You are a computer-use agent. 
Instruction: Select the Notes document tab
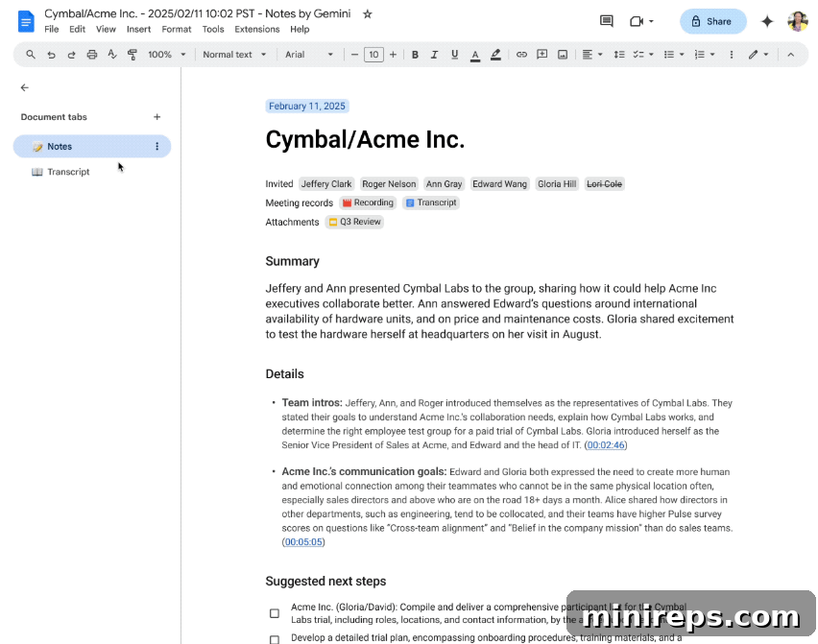click(92, 147)
